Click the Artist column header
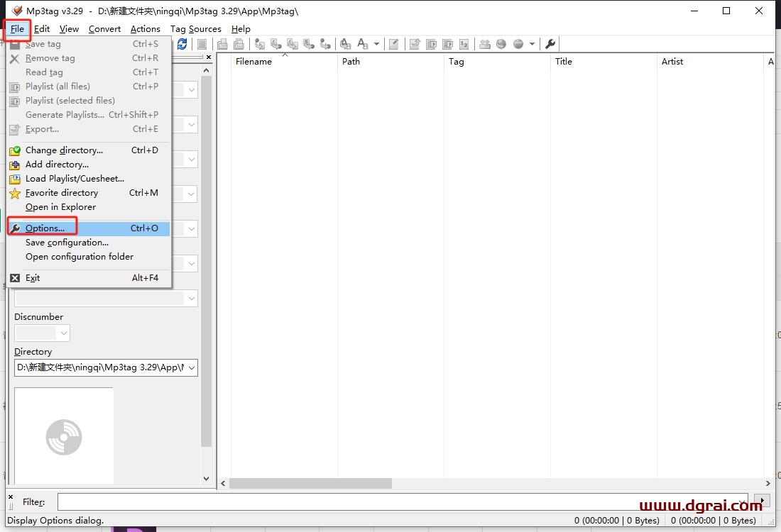Image resolution: width=781 pixels, height=532 pixels. tap(710, 62)
